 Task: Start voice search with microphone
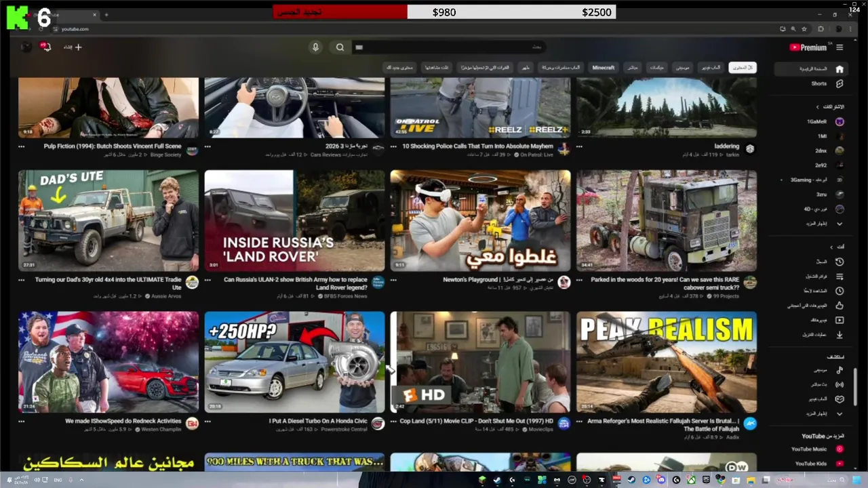pos(315,47)
